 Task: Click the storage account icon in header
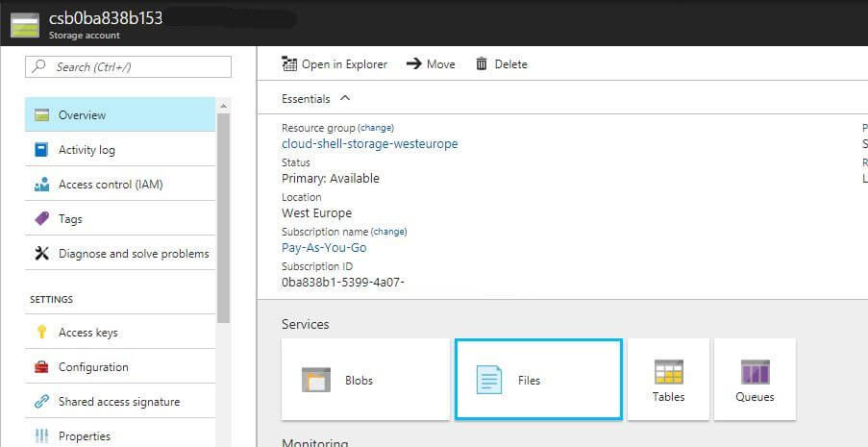[25, 25]
